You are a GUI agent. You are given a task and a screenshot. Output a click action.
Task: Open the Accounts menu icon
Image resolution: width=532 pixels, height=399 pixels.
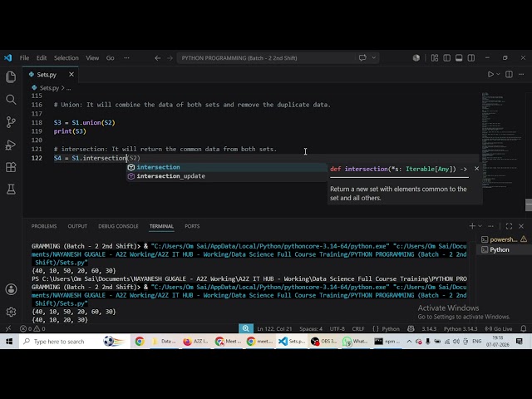coord(11,289)
